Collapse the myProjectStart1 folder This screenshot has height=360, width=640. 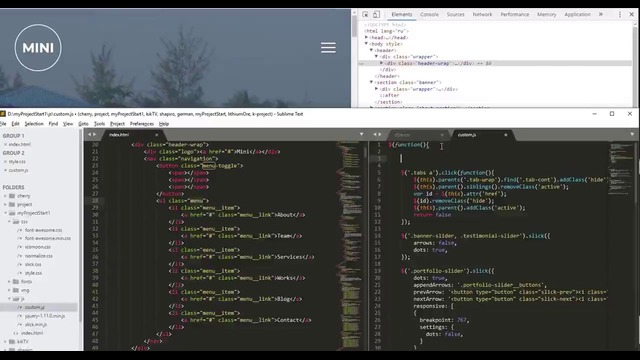pyautogui.click(x=5, y=213)
